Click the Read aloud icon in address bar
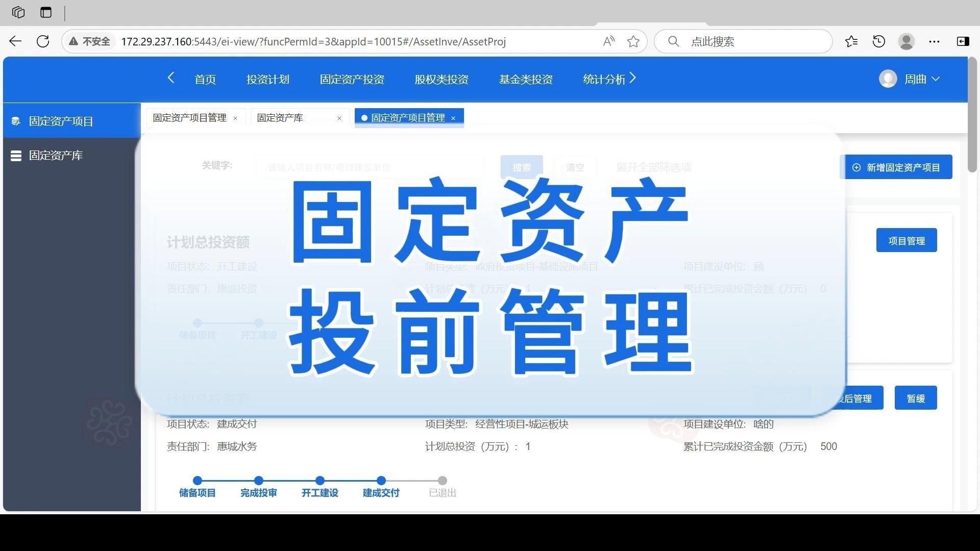This screenshot has height=551, width=980. tap(608, 41)
